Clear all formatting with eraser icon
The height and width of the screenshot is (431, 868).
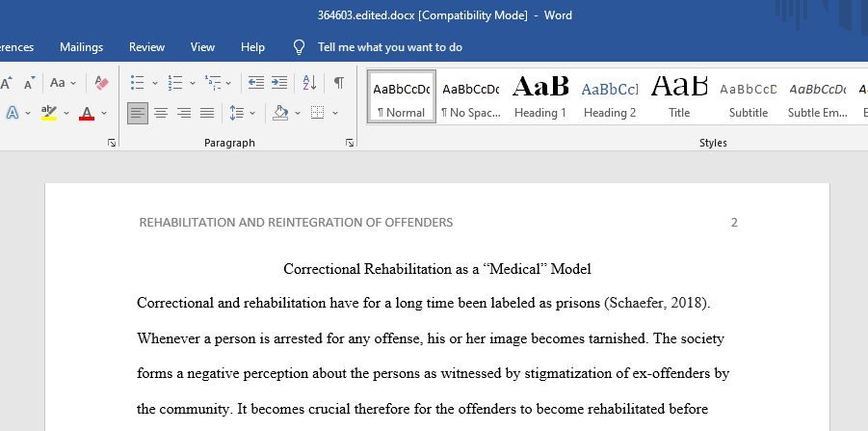(101, 83)
